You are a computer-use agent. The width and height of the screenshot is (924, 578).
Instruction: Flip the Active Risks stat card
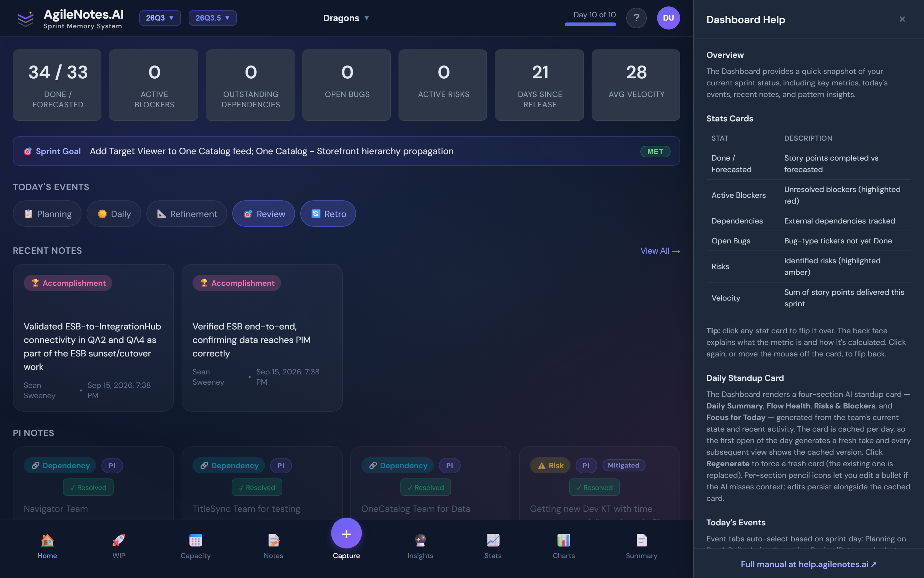click(x=443, y=85)
